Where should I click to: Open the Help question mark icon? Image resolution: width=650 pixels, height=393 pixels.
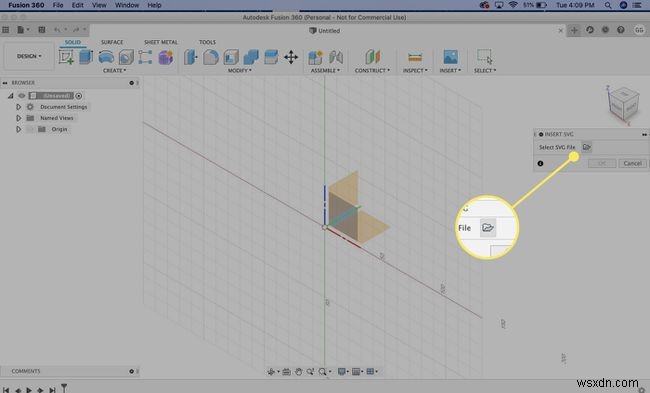click(621, 29)
